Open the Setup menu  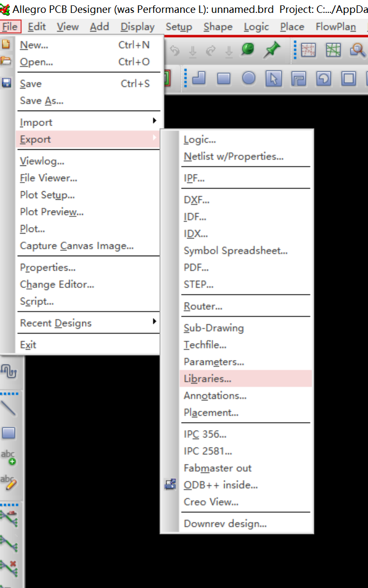point(179,27)
